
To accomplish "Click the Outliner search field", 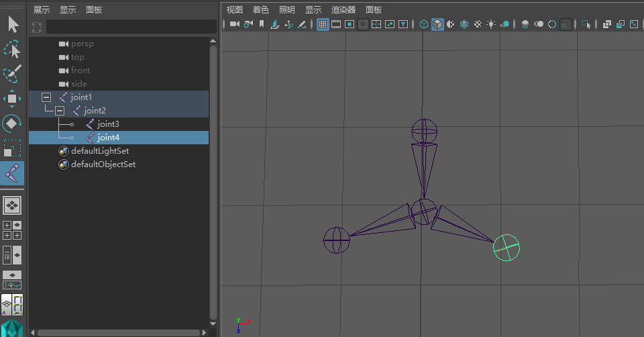I will tap(131, 27).
